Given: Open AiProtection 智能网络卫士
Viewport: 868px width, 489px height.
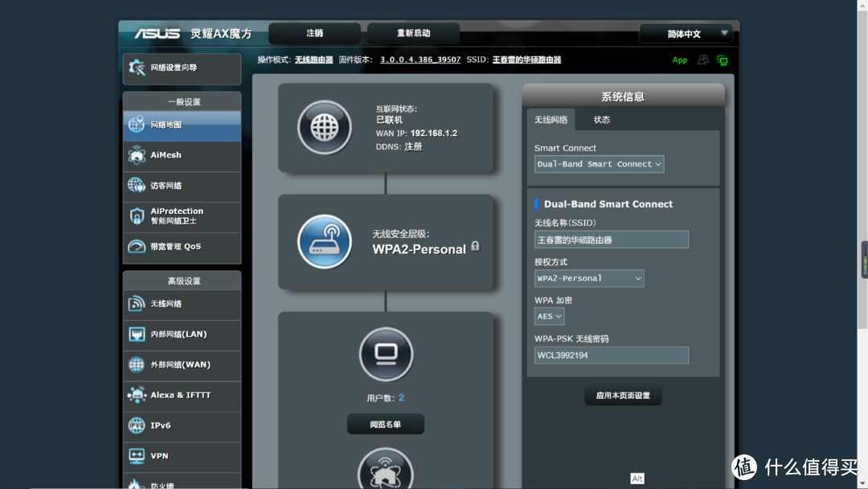Looking at the screenshot, I should click(169, 216).
